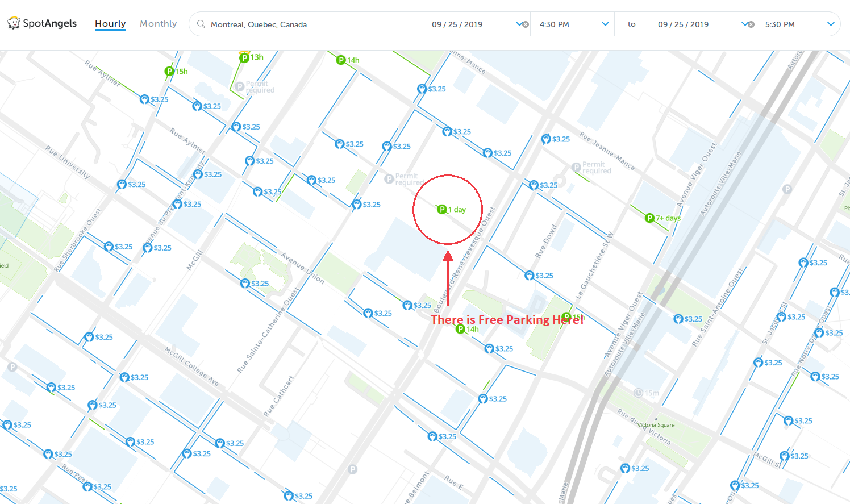Open the end date 09/25/2019 picker

[683, 24]
